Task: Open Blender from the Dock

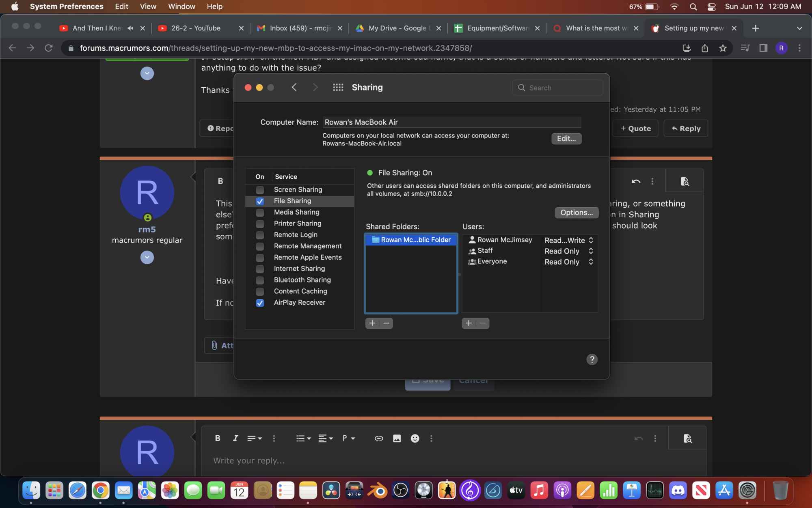Action: tap(378, 491)
